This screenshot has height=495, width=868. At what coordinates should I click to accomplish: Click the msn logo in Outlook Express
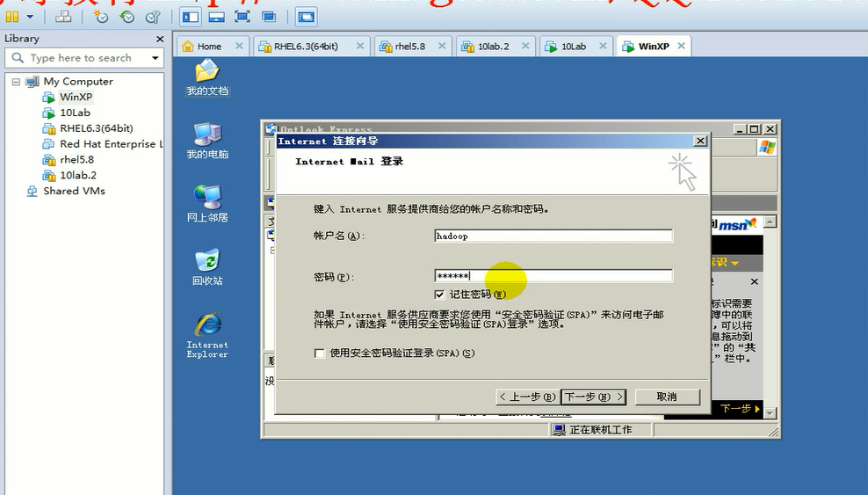(x=739, y=225)
